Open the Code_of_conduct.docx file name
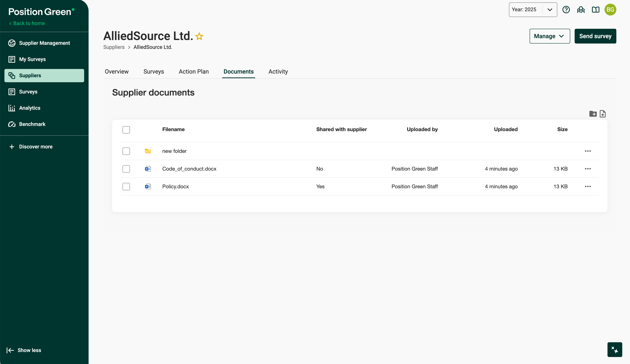The width and height of the screenshot is (630, 364). click(x=189, y=169)
